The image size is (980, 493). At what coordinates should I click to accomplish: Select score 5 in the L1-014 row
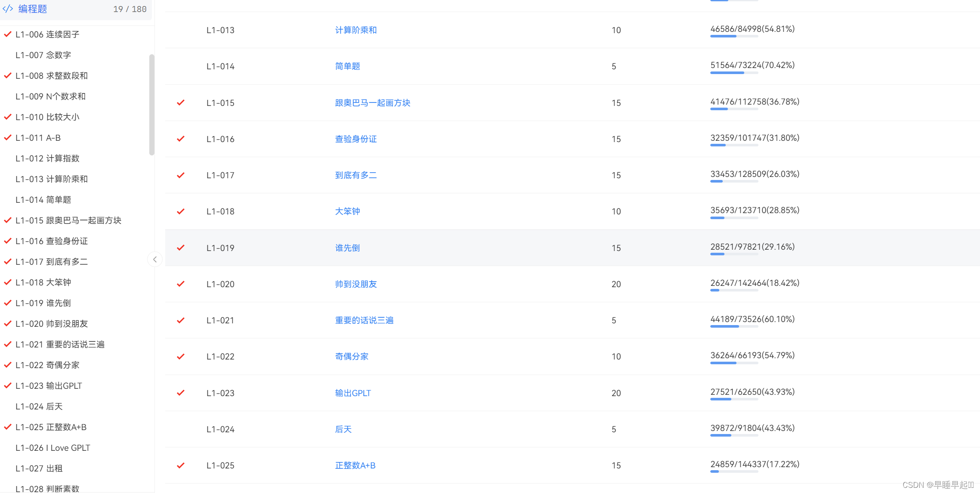[614, 66]
